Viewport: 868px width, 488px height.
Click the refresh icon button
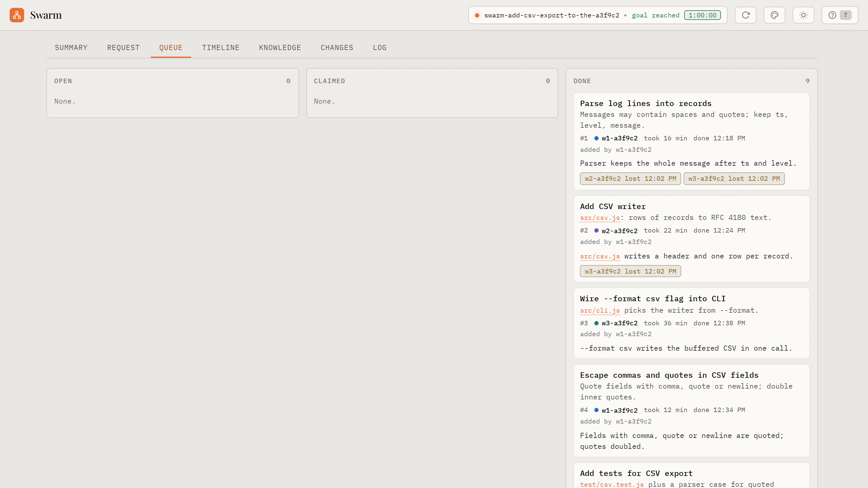[745, 15]
